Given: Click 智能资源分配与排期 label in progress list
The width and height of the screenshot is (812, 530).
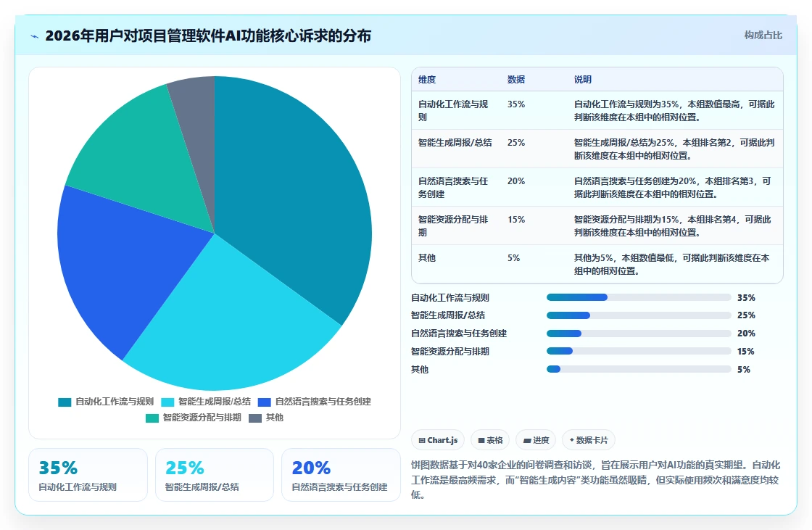Looking at the screenshot, I should tap(450, 351).
